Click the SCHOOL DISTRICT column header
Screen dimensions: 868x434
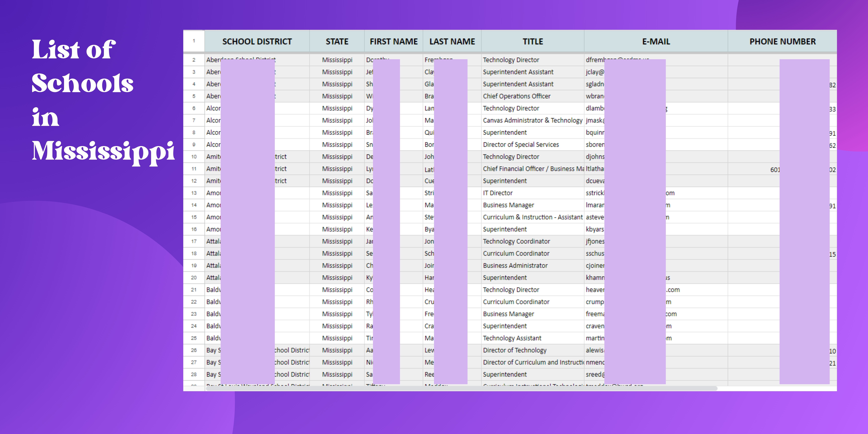click(257, 41)
